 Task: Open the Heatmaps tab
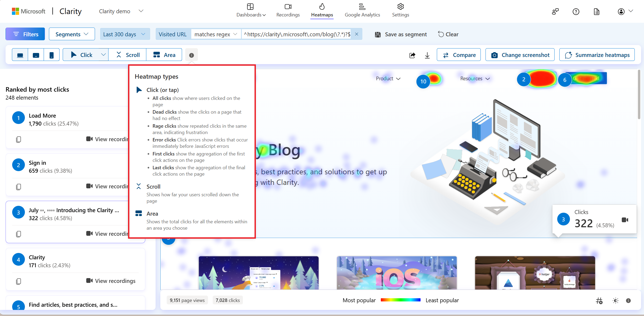click(x=323, y=11)
